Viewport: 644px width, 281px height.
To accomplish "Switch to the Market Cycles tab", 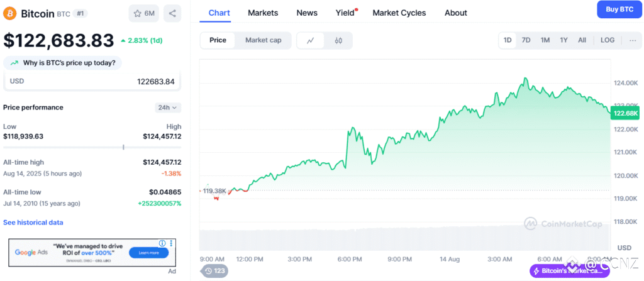I will [x=399, y=13].
